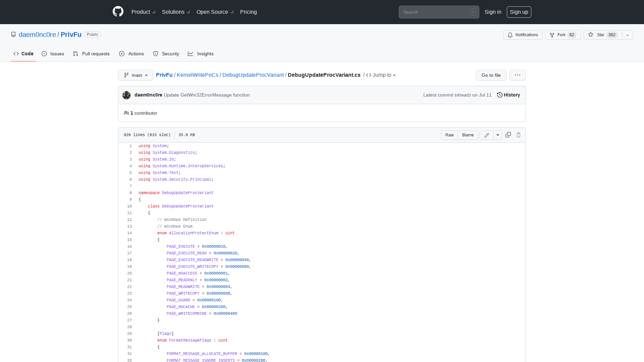Switch to the Issues tab
Image resolution: width=644 pixels, height=362 pixels.
click(x=53, y=54)
